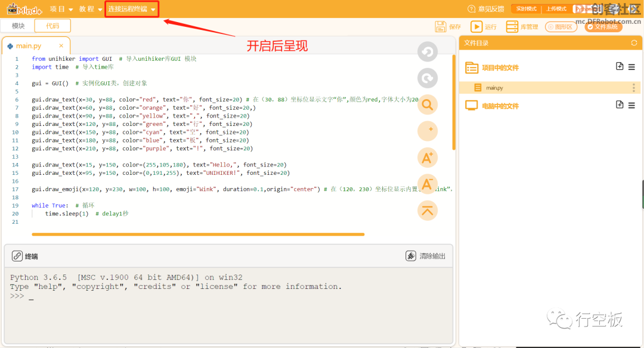
Task: Click Python icon on main.py tab
Action: (x=10, y=46)
